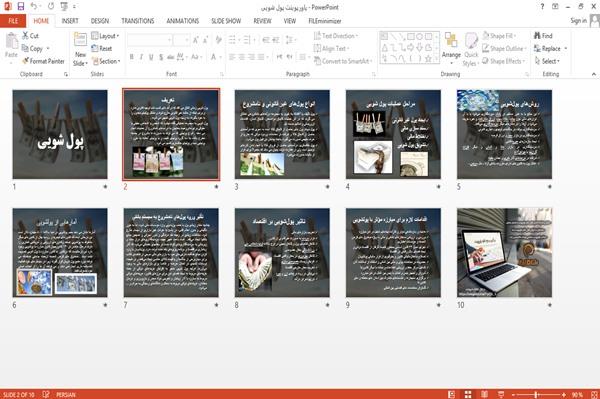Viewport: 600px width, 399px height.
Task: Open the Arrange tool
Action: (451, 46)
